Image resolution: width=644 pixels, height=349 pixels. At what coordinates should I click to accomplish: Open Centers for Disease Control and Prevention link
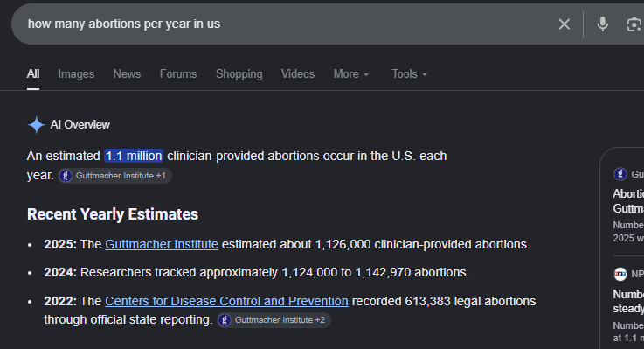[x=226, y=301]
